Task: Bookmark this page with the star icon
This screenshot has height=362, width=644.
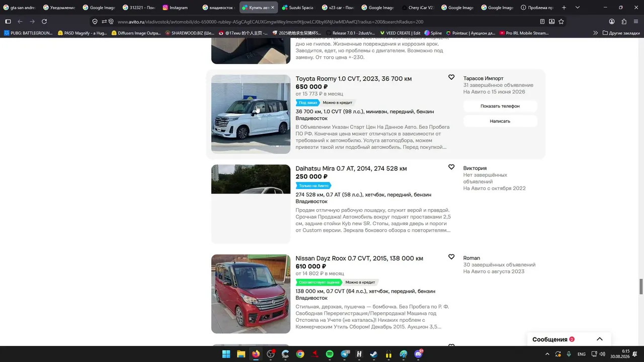Action: (x=561, y=22)
